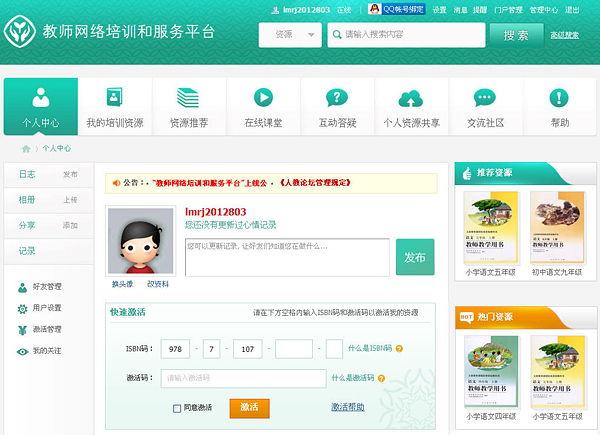Click the 互动答疑 question bubble icon
Viewport: 600px width, 435px height.
point(337,97)
